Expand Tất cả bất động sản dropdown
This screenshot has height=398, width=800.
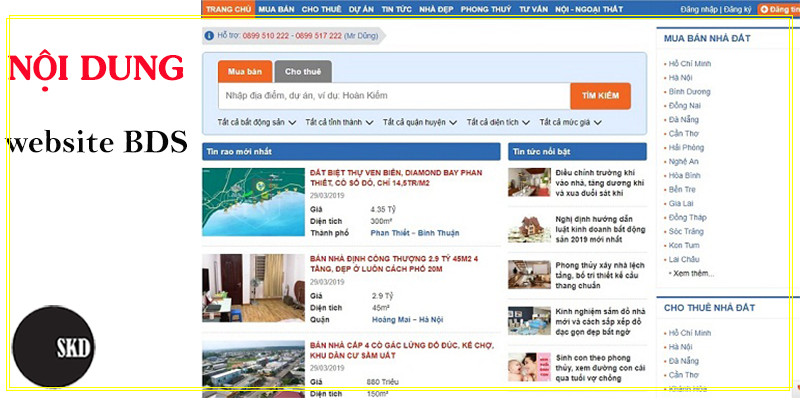coord(257,122)
